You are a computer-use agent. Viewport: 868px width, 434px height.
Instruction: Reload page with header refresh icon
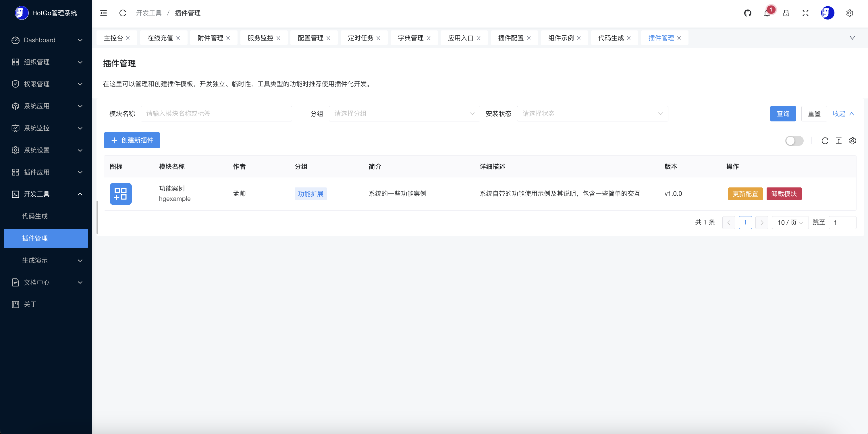pos(123,13)
